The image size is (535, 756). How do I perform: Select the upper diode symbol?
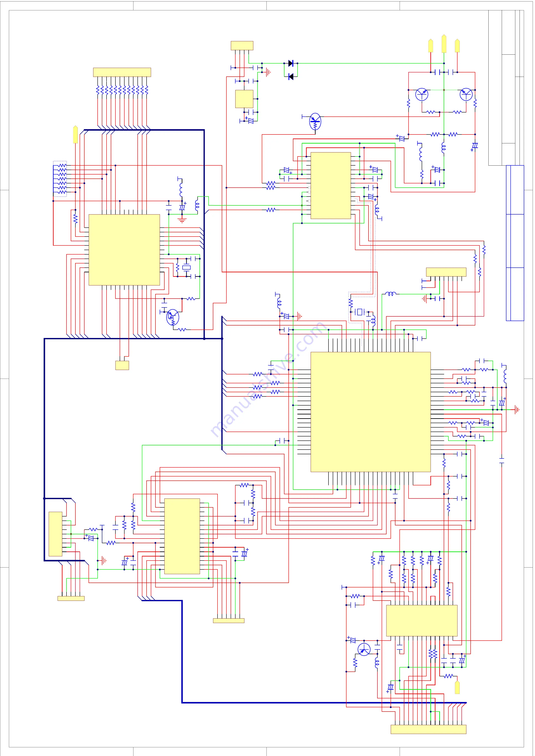pos(291,63)
